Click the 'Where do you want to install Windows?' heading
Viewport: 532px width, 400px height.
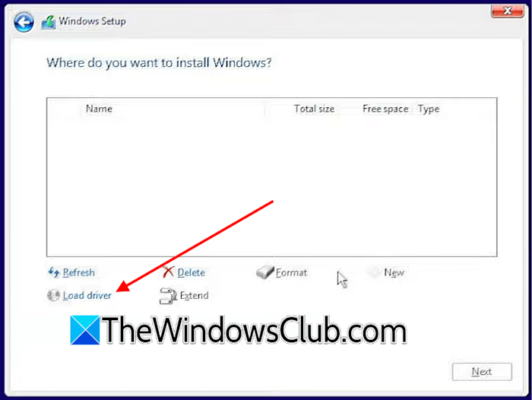click(x=159, y=63)
